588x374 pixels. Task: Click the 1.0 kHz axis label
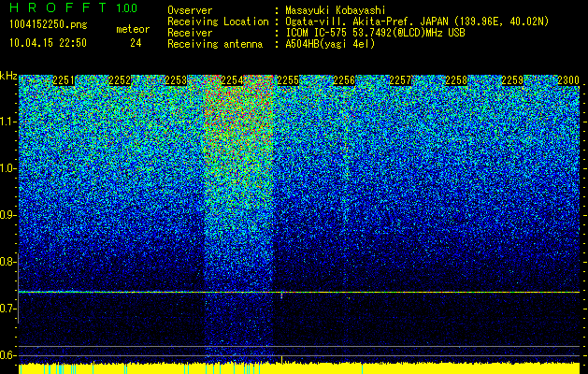(7, 168)
